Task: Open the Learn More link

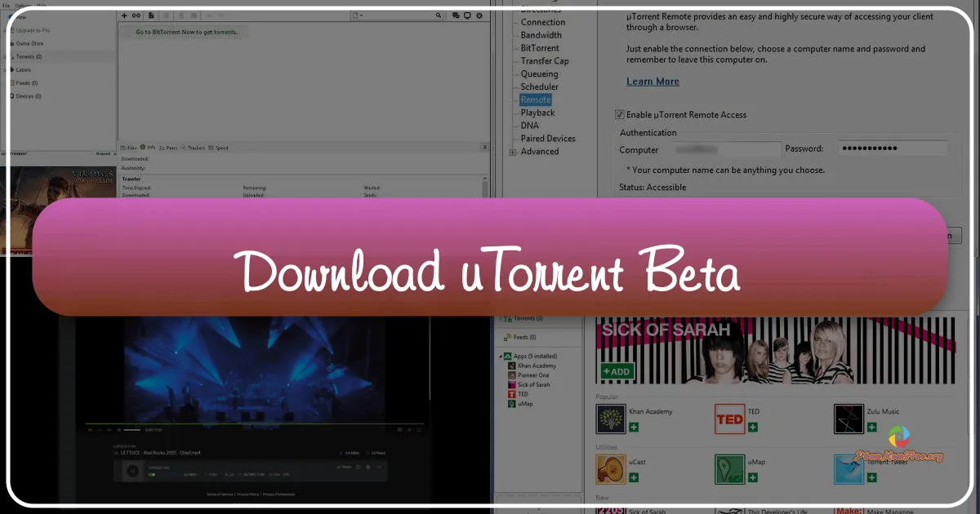Action: tap(653, 81)
